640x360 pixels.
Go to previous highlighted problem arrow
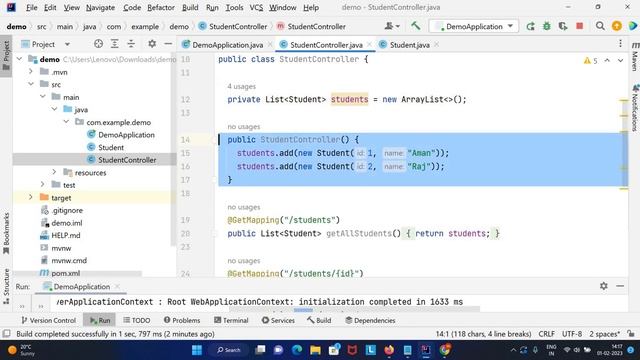607,60
